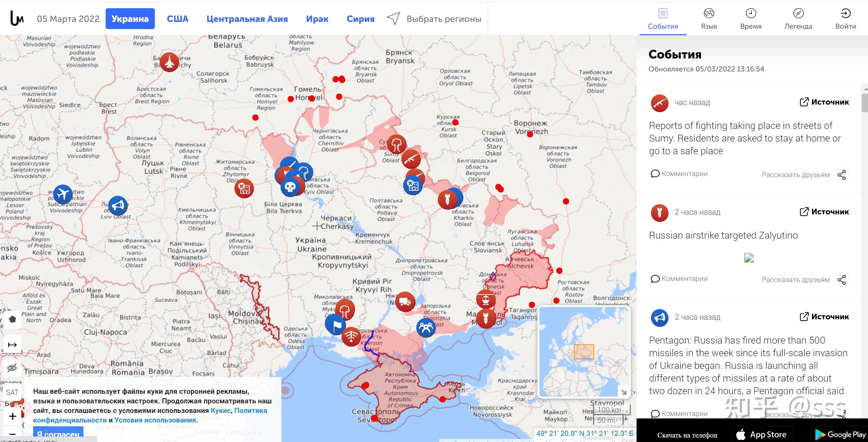This screenshot has width=868, height=442.
Task: Open Комментарии under the Sumy report
Action: [x=679, y=174]
